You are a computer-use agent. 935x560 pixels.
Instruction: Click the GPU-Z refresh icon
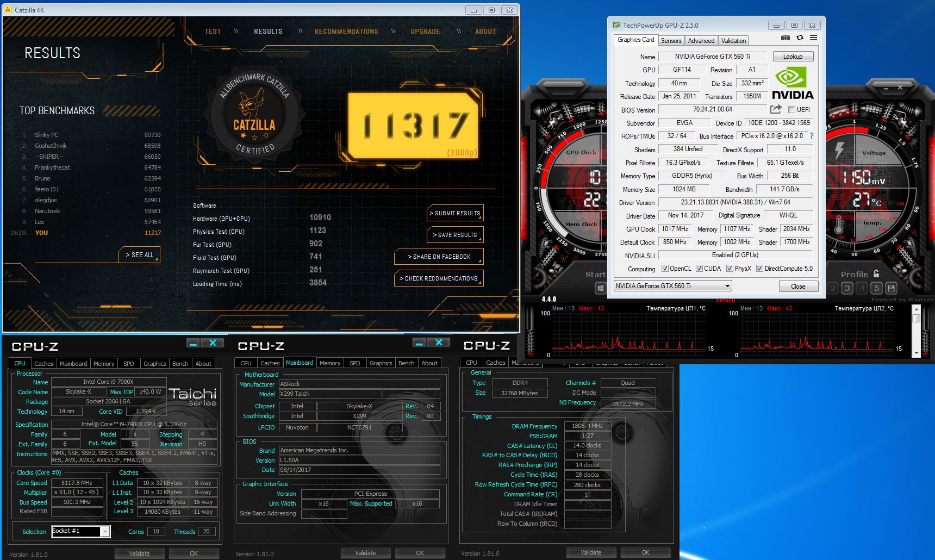(800, 38)
